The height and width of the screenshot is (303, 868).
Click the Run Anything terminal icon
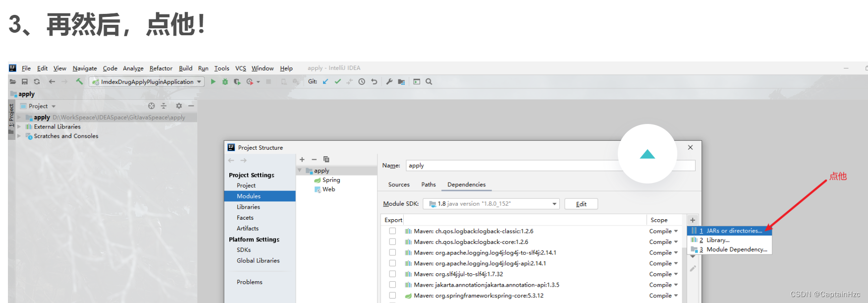pos(417,82)
